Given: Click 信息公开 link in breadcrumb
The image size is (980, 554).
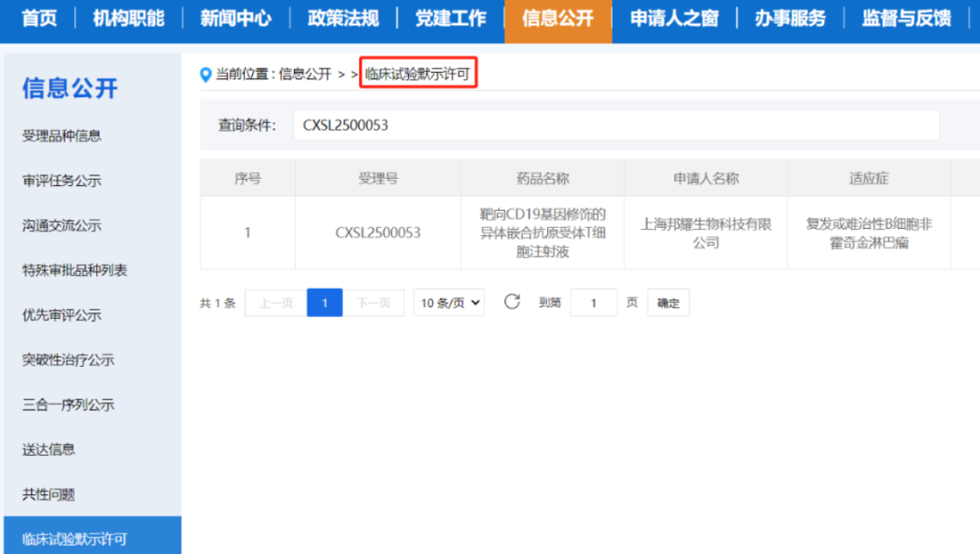Looking at the screenshot, I should [x=305, y=74].
